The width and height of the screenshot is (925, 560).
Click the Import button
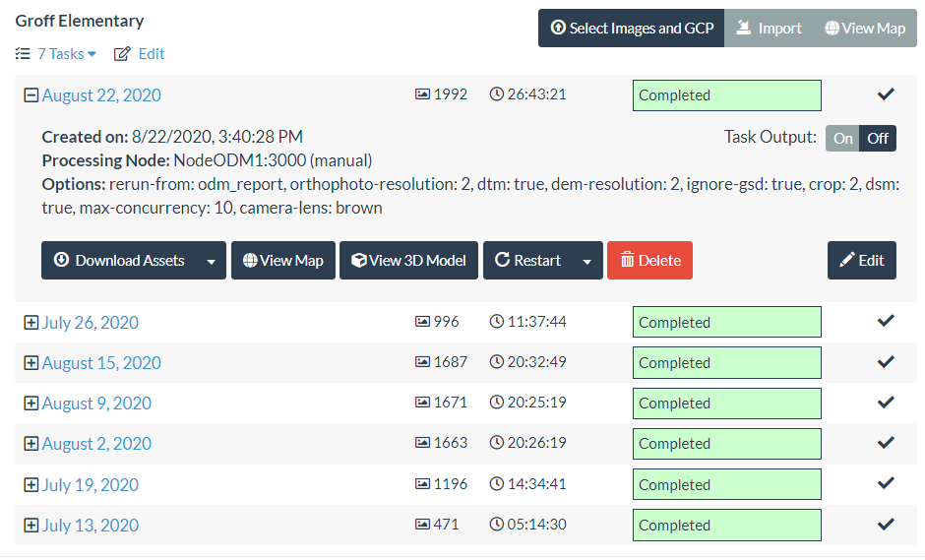point(769,29)
